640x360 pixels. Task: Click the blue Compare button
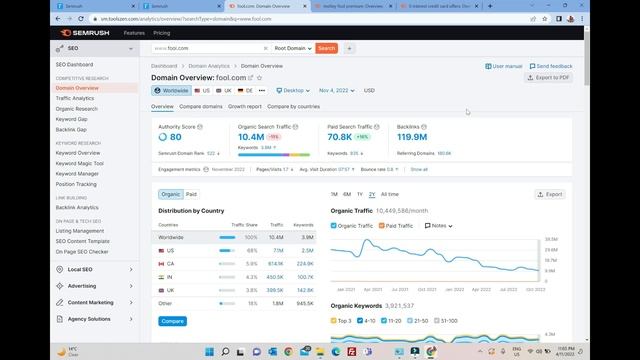pos(172,321)
